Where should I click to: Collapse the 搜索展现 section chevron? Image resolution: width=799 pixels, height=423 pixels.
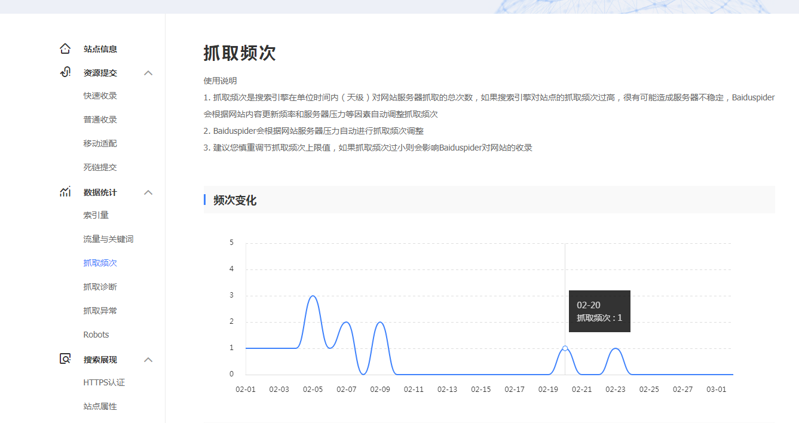click(148, 359)
